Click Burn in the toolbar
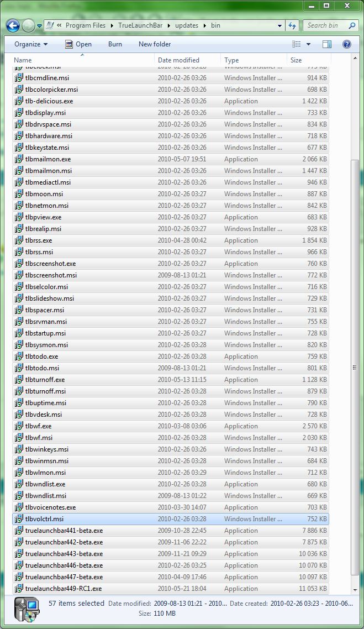 tap(115, 44)
